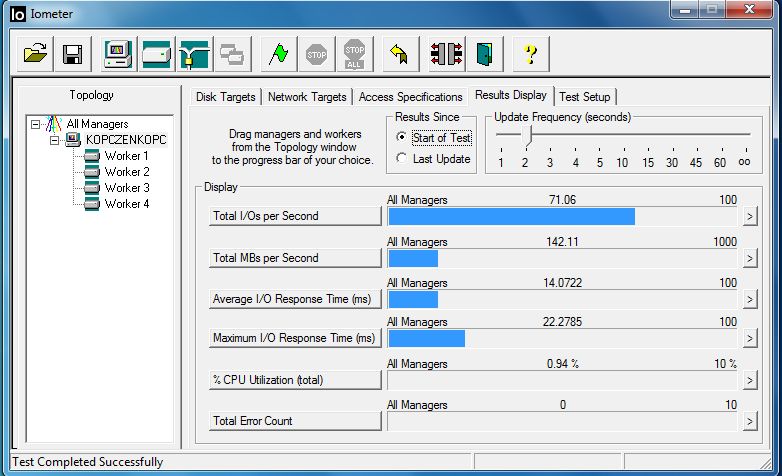Disconnect selected worker or manager icon
The width and height of the screenshot is (782, 476).
click(x=446, y=53)
